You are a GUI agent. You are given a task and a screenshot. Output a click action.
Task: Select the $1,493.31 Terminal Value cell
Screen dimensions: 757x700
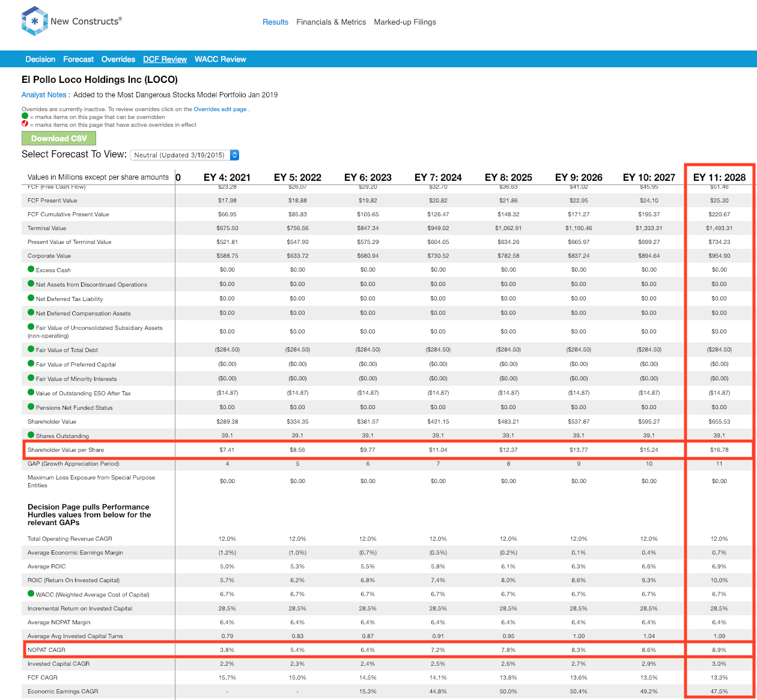[x=719, y=228]
